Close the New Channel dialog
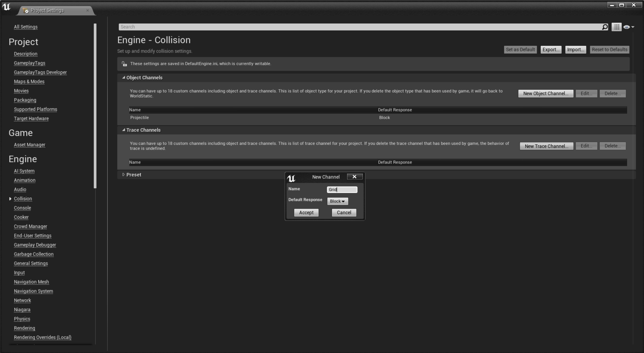 (354, 177)
